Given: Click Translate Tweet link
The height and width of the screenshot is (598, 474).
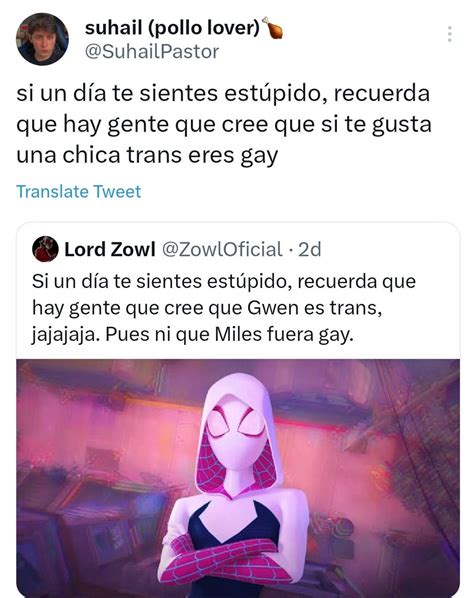Looking at the screenshot, I should pos(79,191).
